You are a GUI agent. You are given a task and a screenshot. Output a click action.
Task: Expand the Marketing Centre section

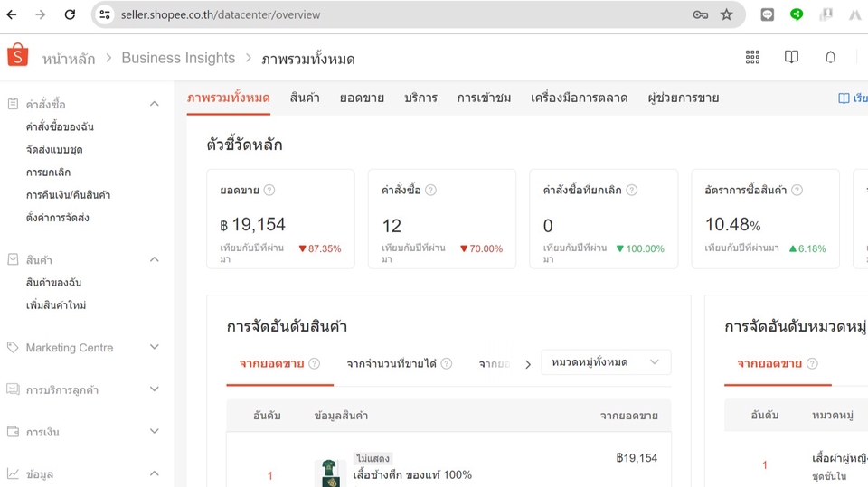click(x=155, y=347)
